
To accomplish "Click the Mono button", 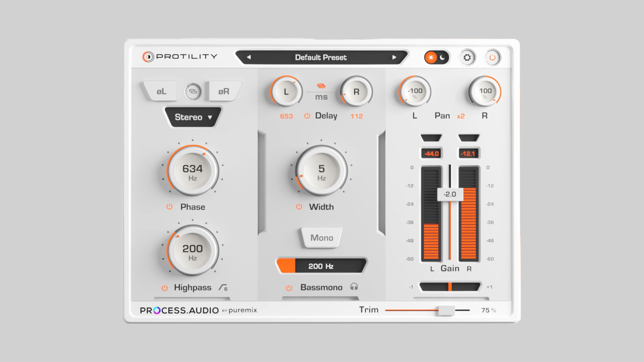I will click(x=322, y=238).
